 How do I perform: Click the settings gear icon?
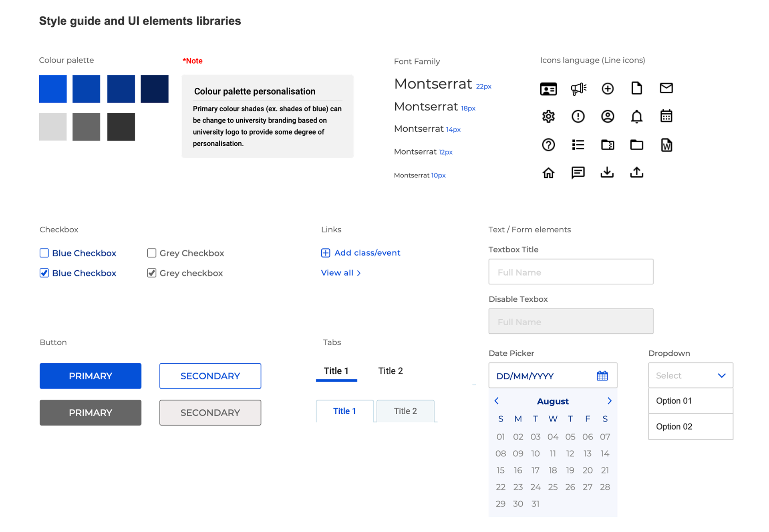coord(548,116)
